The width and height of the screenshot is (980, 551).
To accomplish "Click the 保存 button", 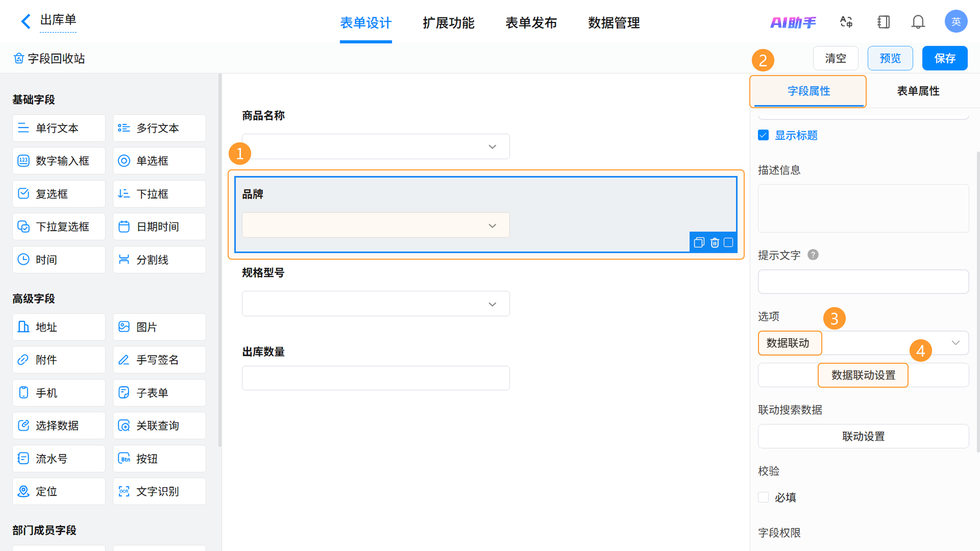I will [x=945, y=59].
